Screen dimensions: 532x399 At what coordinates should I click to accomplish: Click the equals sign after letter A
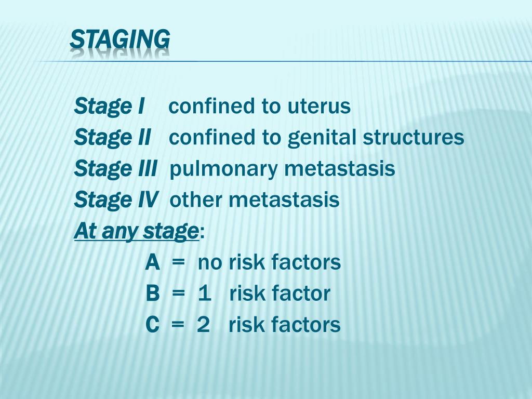pyautogui.click(x=178, y=263)
